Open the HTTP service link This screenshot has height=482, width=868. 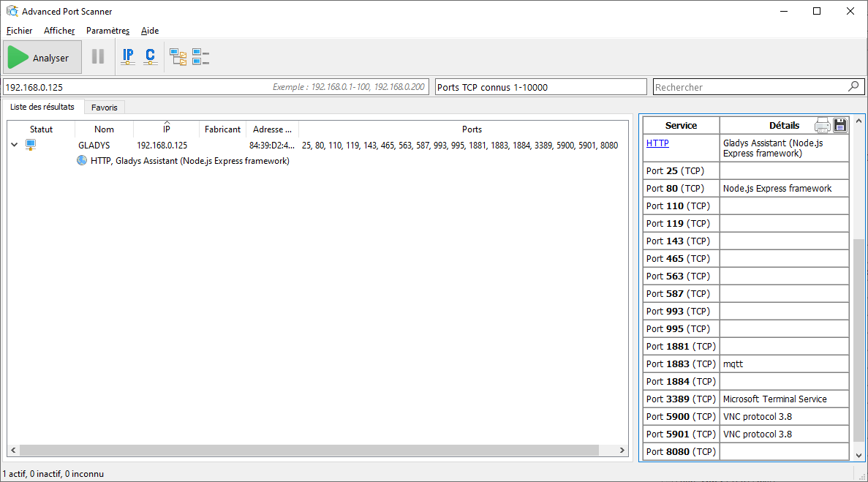[657, 143]
